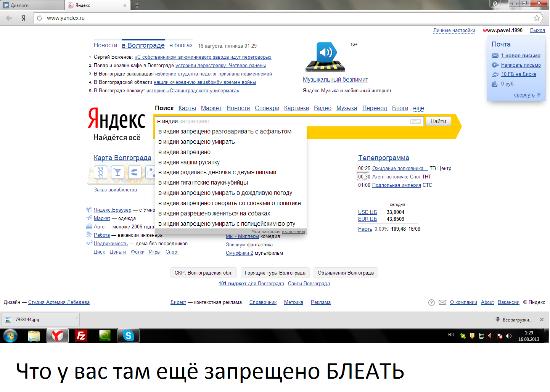Viewport: 550px width, 392px height.
Task: Open the Телепрограмма link
Action: point(384,158)
